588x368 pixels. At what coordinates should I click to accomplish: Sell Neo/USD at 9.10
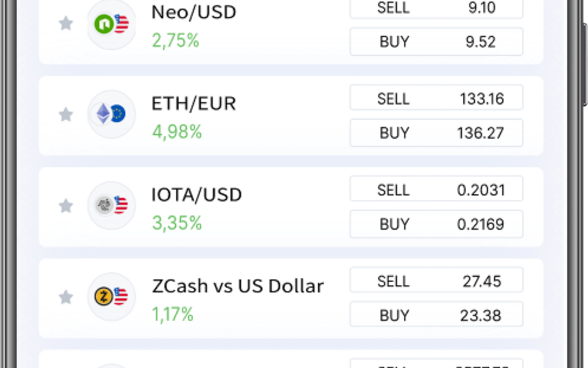pos(436,9)
